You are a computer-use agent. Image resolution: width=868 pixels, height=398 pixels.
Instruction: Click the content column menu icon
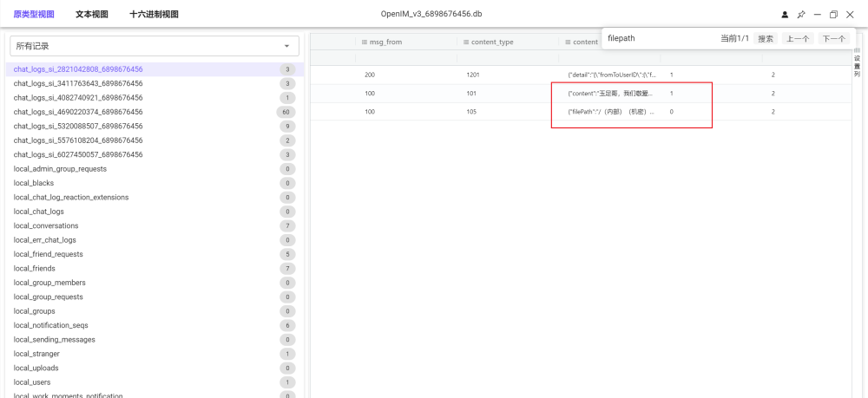(x=568, y=42)
